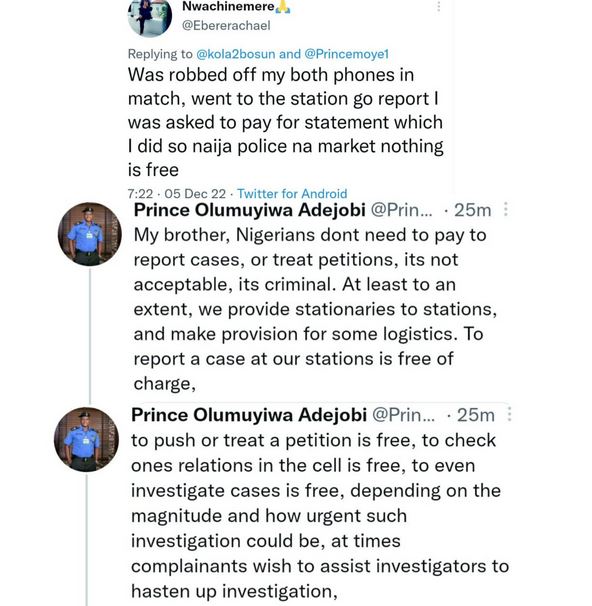Image resolution: width=592 pixels, height=606 pixels.
Task: Open the tweet text starting 'Was robbed off my both phones'
Action: click(286, 122)
